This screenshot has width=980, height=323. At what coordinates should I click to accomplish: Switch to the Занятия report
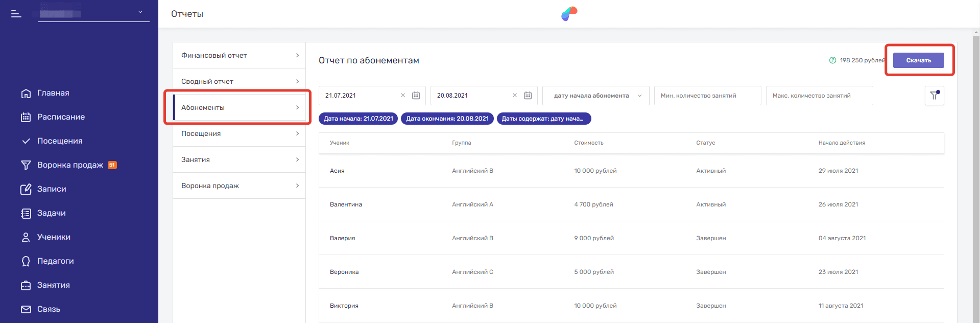(x=239, y=159)
